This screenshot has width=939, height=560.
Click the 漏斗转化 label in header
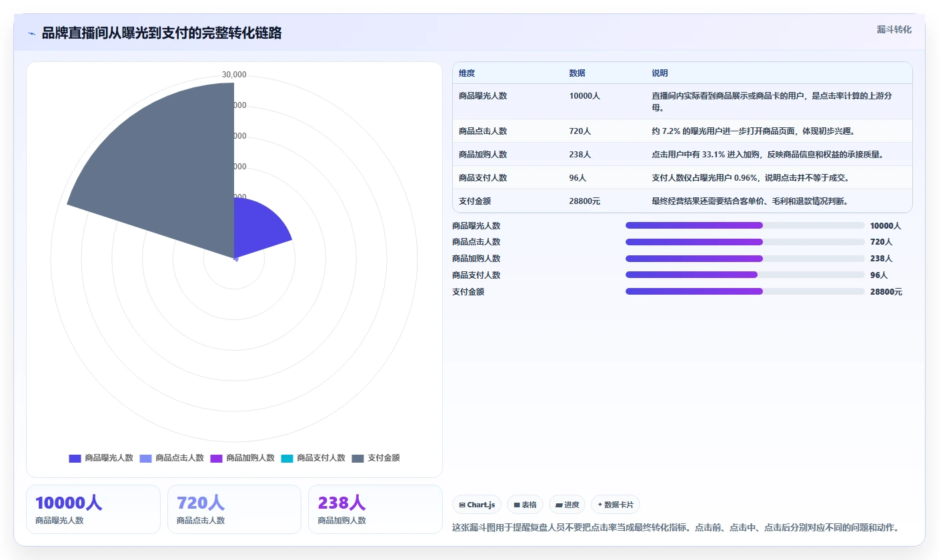tap(894, 29)
